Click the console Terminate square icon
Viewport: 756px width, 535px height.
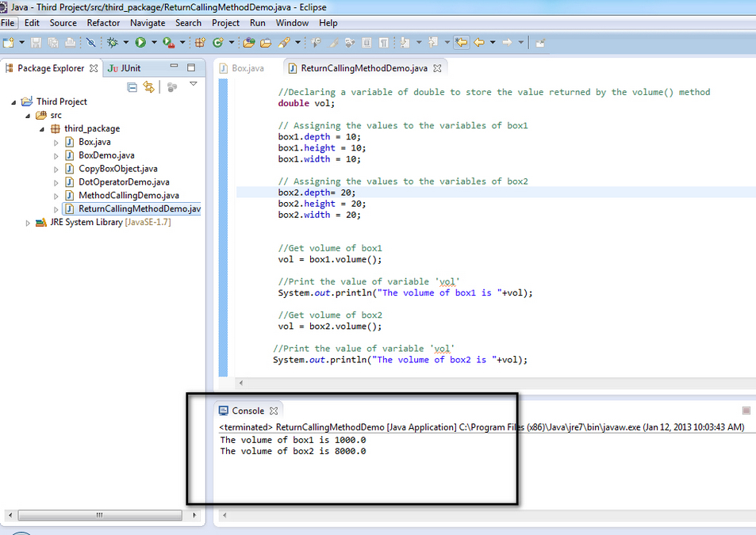click(746, 411)
